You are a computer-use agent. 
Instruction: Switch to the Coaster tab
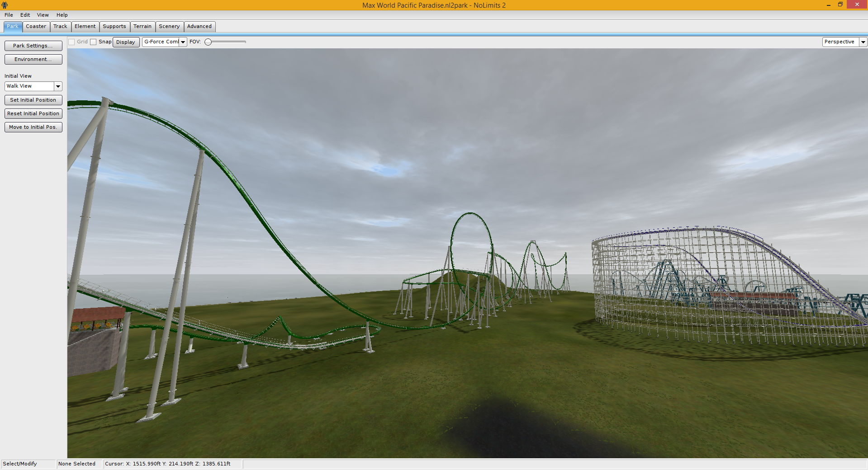pos(36,26)
